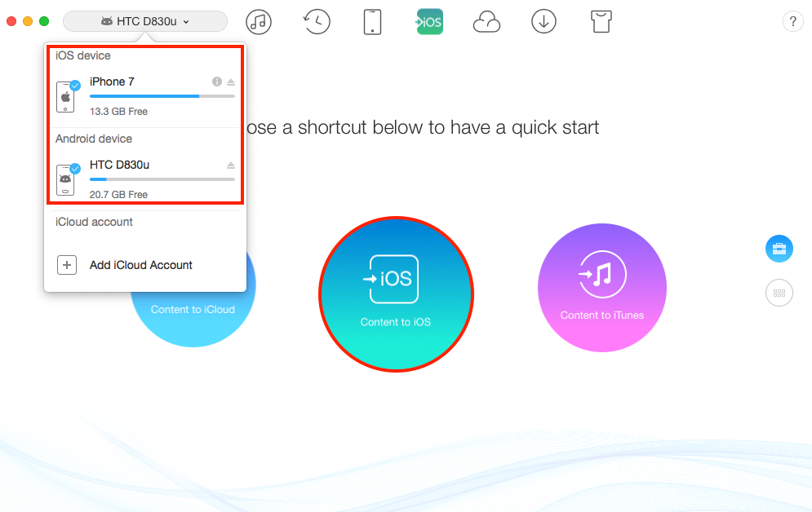Open the audio music manager icon
Viewport: 812px width, 512px height.
(x=259, y=22)
